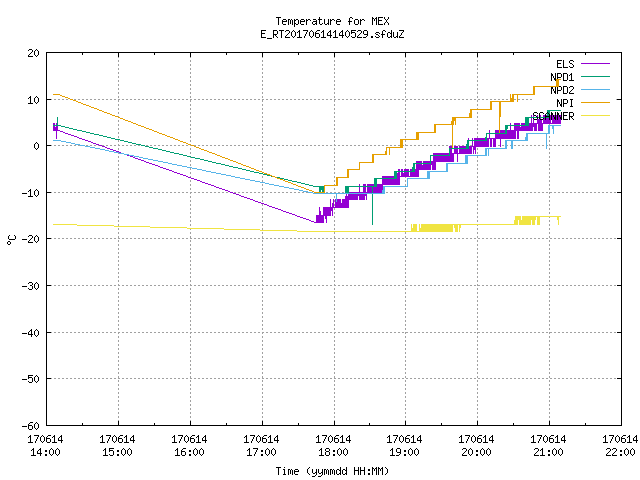Click the orange NPI legend line sample

click(595, 102)
